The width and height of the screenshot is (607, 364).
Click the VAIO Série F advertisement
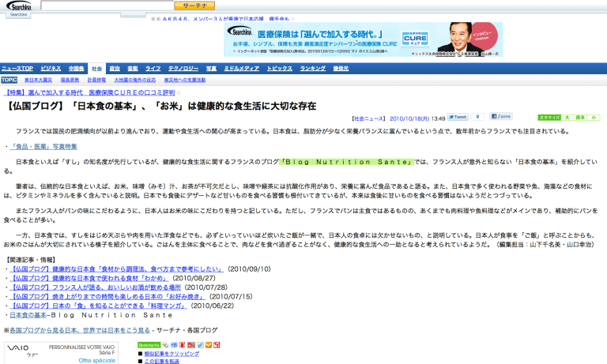tap(61, 353)
